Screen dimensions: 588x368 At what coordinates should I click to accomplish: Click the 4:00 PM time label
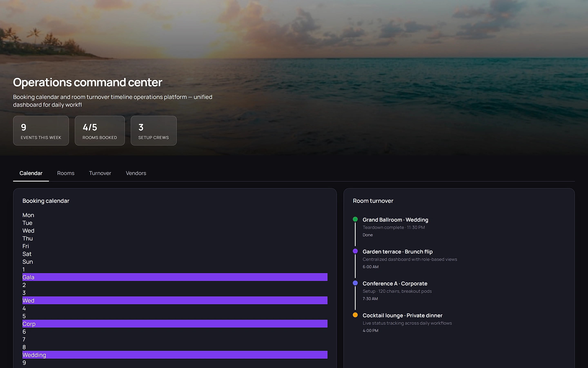(370, 331)
